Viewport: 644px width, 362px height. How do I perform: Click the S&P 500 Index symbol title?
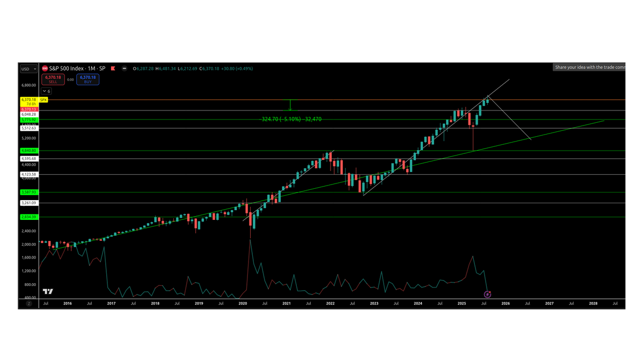pyautogui.click(x=77, y=69)
